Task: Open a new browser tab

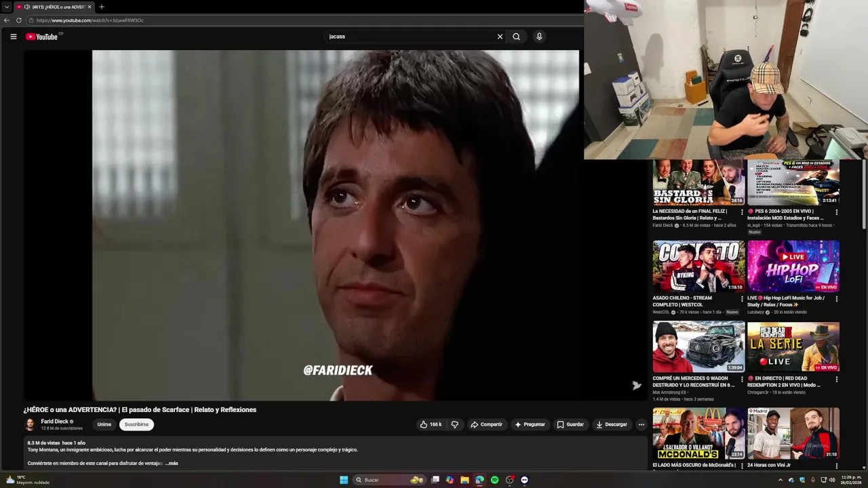Action: pos(102,7)
